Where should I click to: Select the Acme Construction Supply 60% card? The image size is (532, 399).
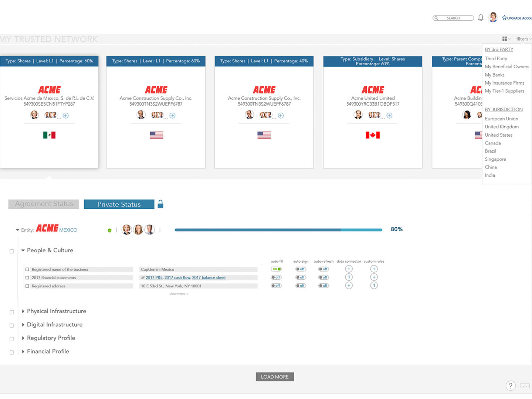click(156, 112)
